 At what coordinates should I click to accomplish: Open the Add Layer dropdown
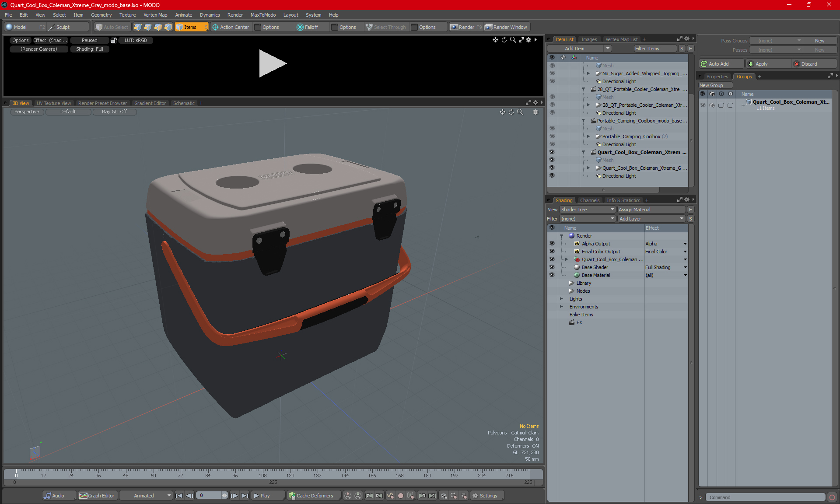(x=651, y=219)
